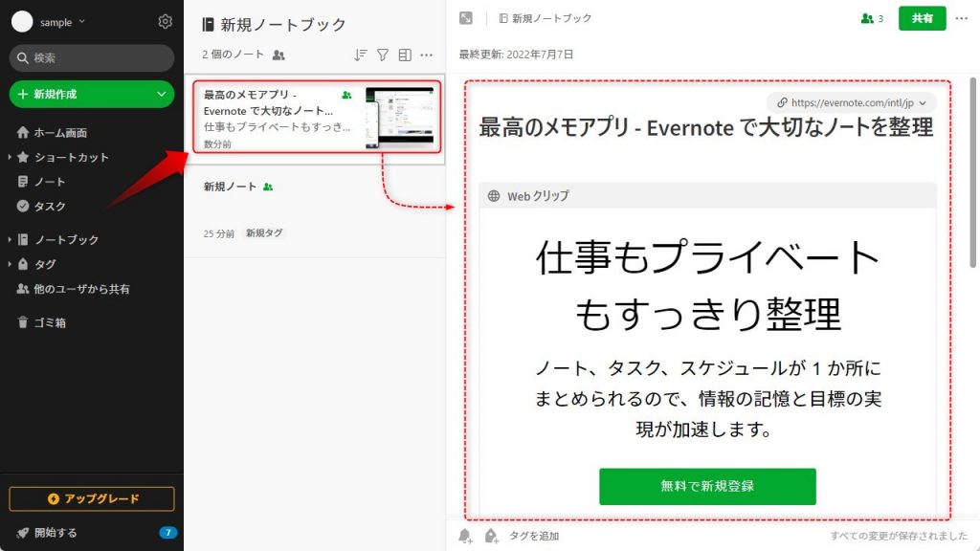Open ショートカット in sidebar
980x551 pixels.
[x=71, y=158]
